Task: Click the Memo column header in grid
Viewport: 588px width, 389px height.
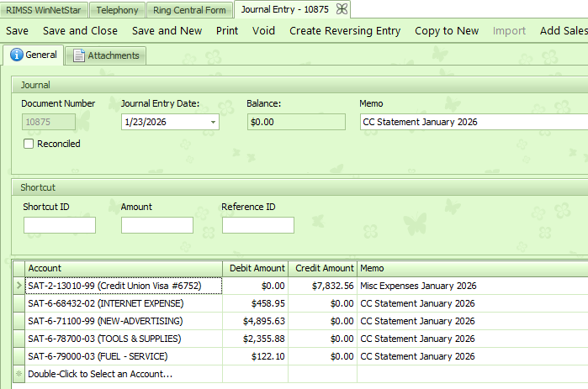Action: 473,269
